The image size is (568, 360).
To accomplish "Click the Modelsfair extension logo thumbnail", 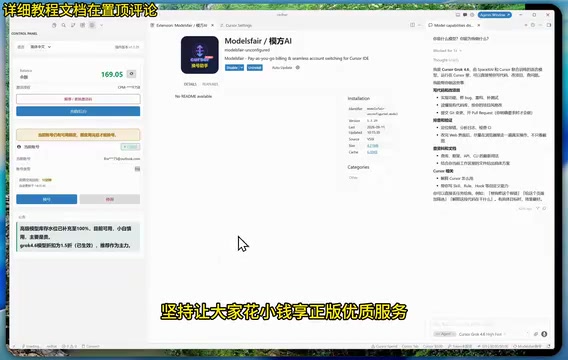I will point(200,55).
